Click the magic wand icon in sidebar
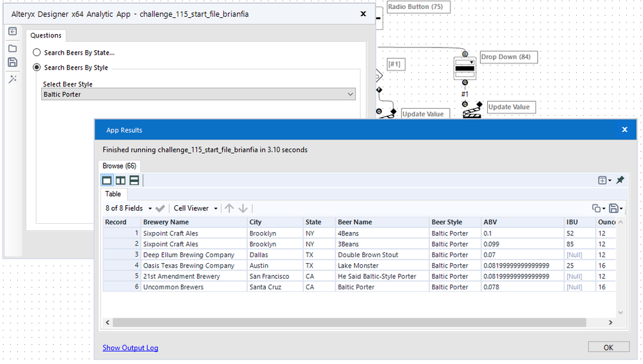The image size is (643, 364). (13, 79)
